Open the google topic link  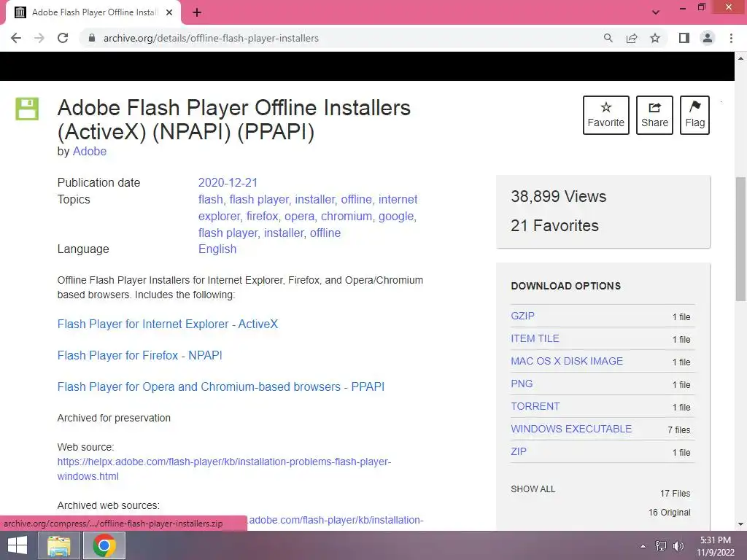(396, 216)
